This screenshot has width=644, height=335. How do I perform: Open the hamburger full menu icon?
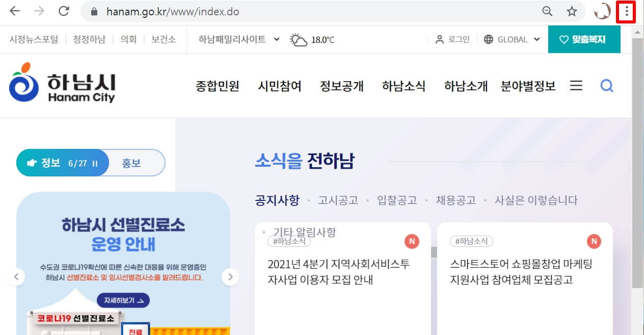coord(576,86)
